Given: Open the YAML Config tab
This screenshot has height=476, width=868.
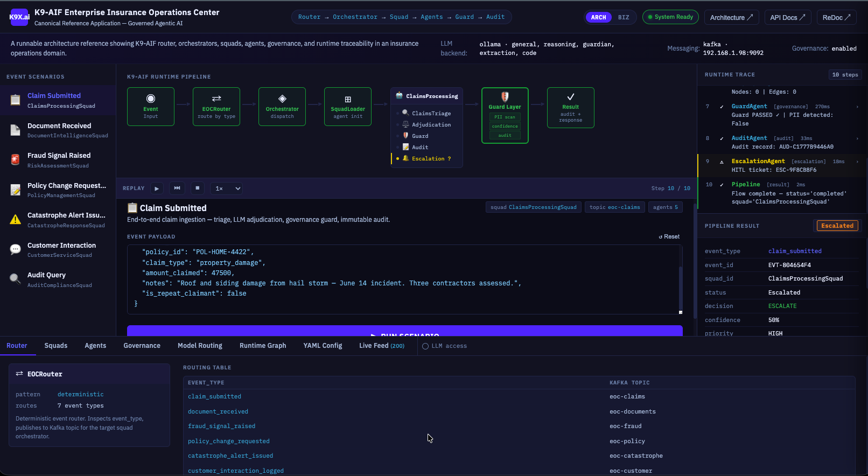Looking at the screenshot, I should point(323,346).
